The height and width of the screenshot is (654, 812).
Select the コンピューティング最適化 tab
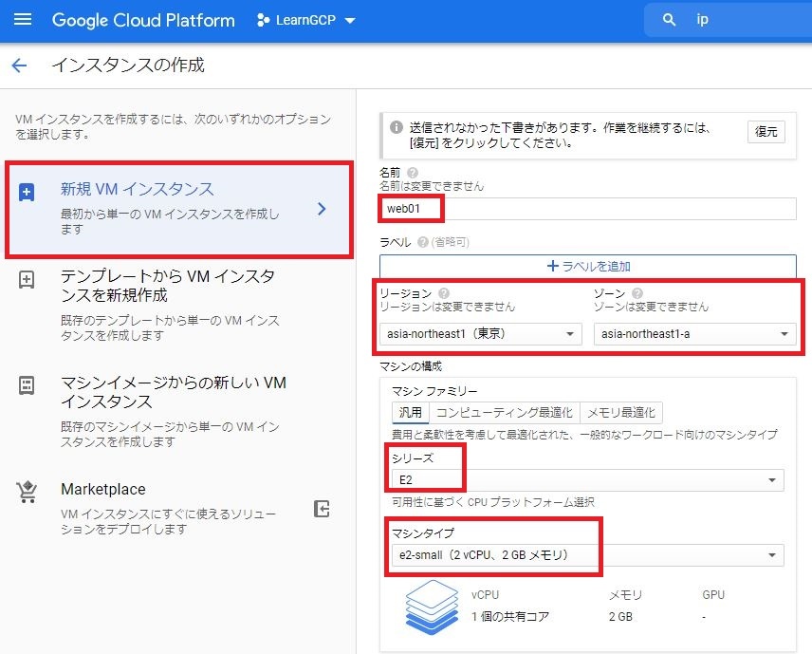click(x=505, y=413)
